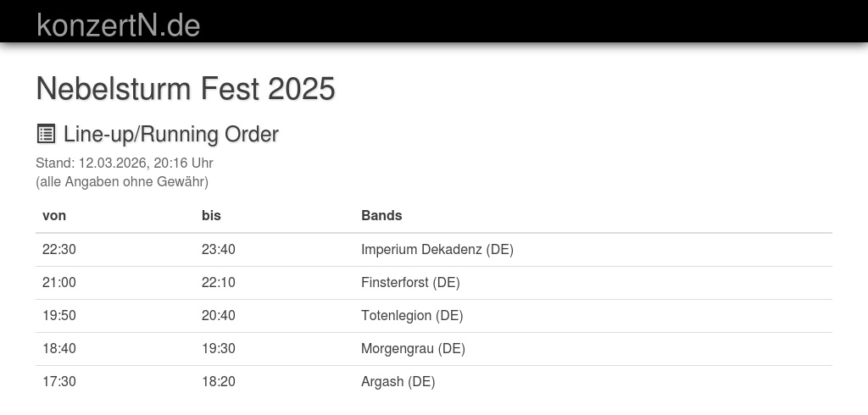The width and height of the screenshot is (868, 415).
Task: Click the list icon beside Line-up/Running Order
Action: 46,134
